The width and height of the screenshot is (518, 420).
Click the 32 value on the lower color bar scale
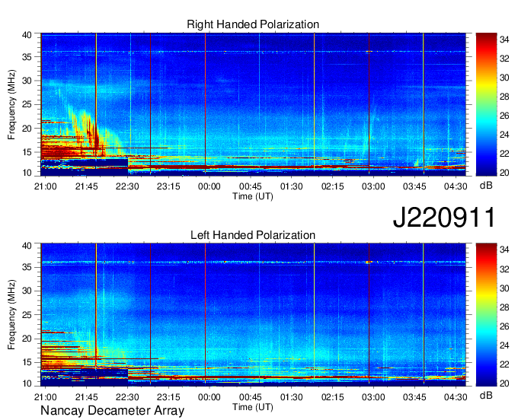504,269
